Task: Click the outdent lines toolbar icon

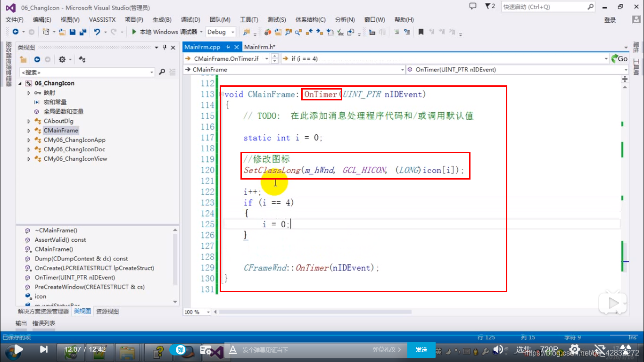Action: [x=396, y=32]
